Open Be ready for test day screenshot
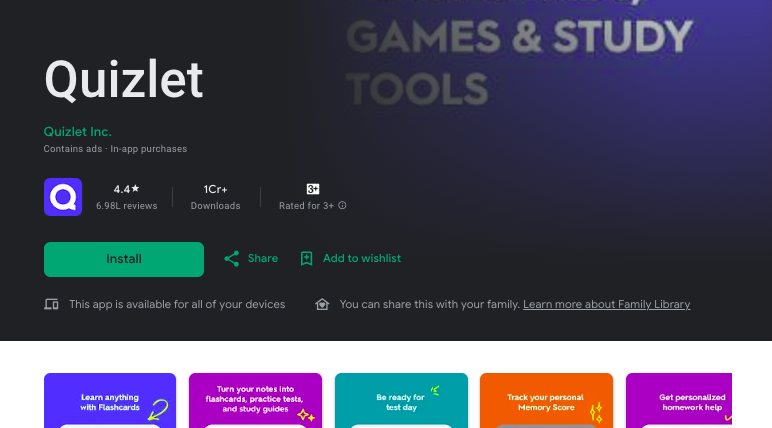Image resolution: width=772 pixels, height=428 pixels. point(401,400)
